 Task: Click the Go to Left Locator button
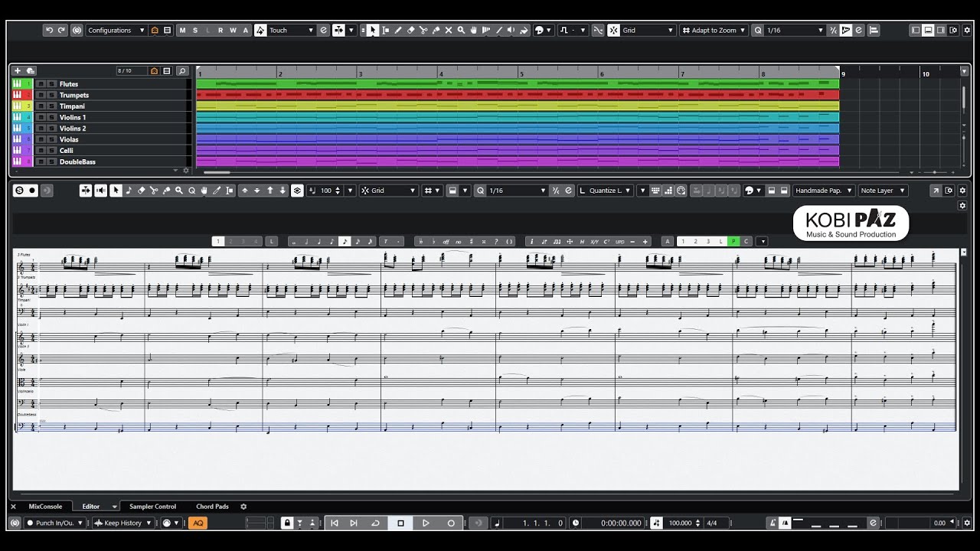coord(335,523)
